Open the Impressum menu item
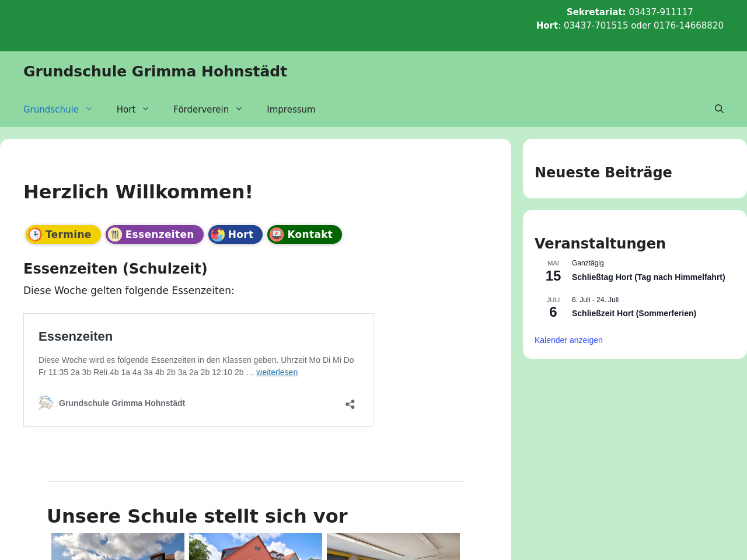This screenshot has width=747, height=560. coord(291,109)
